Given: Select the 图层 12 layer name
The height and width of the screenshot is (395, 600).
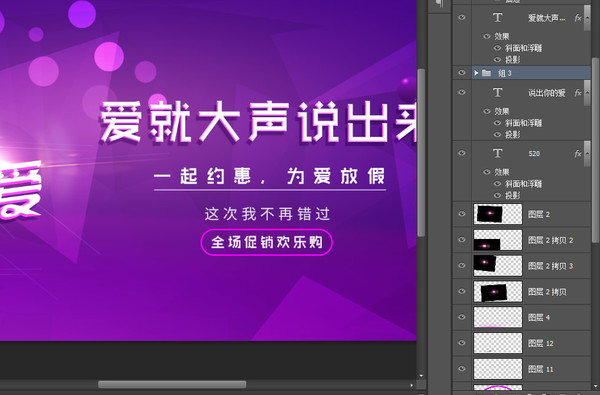Looking at the screenshot, I should click(541, 343).
